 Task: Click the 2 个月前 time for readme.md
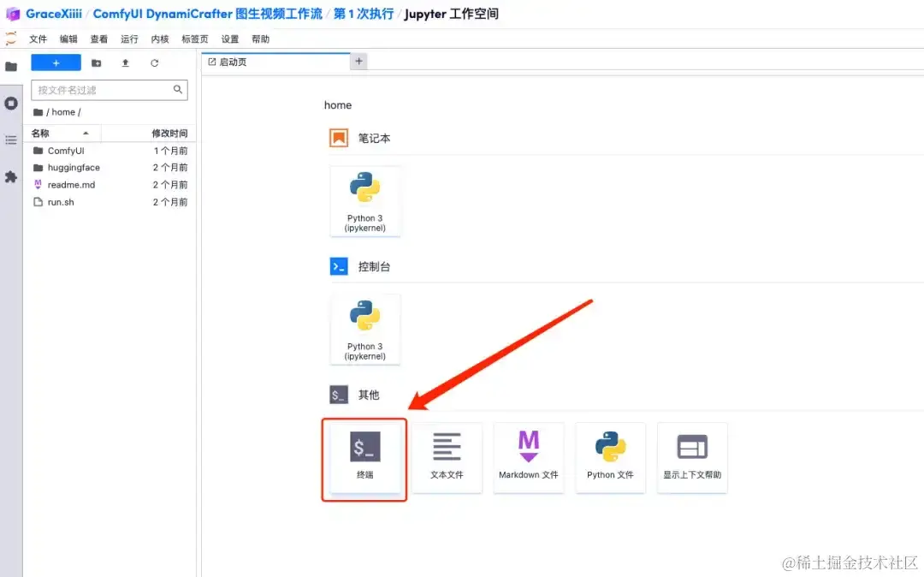[x=170, y=185]
